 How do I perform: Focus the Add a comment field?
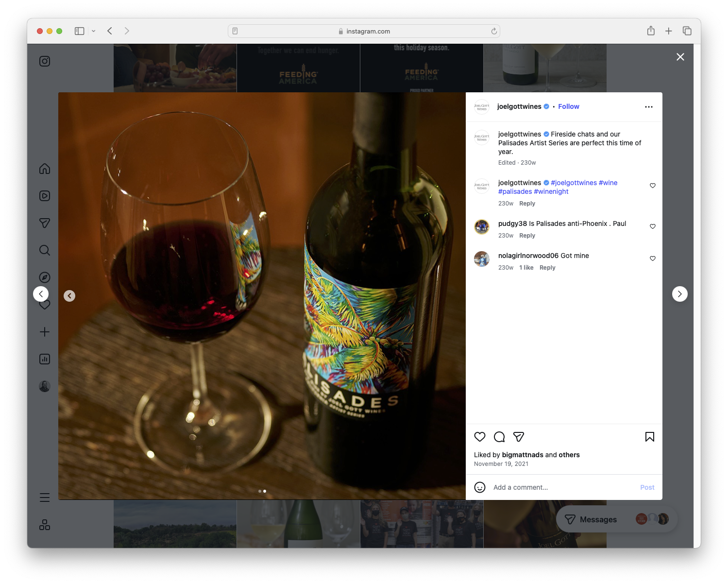pos(563,487)
